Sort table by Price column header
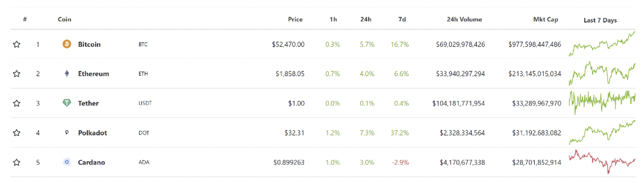Screen dimensions: 644x183 295,19
